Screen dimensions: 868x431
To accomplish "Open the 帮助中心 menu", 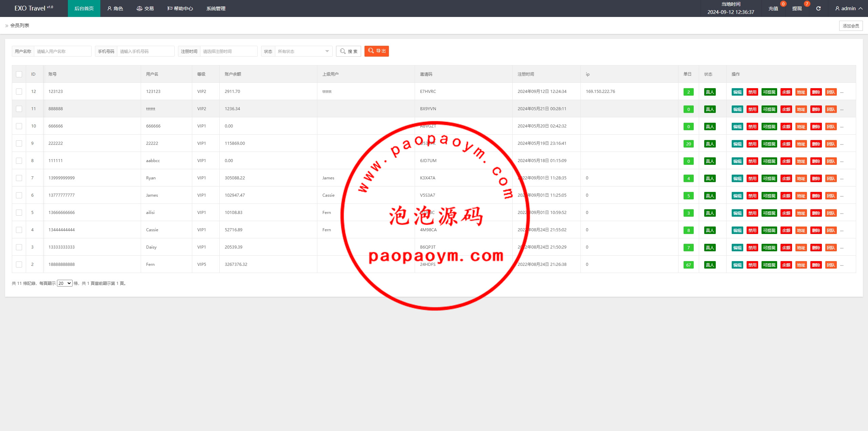I will (x=180, y=8).
